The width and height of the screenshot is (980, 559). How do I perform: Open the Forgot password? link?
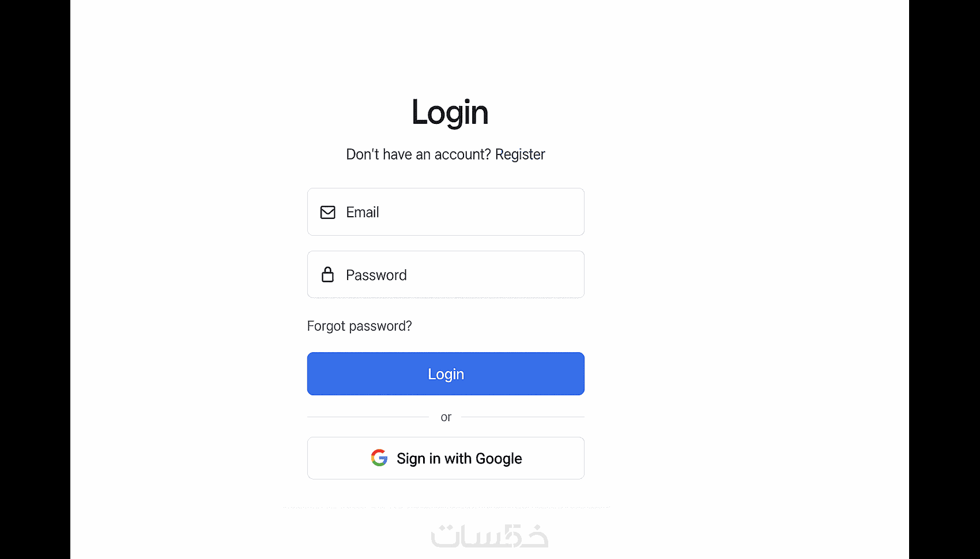tap(359, 326)
